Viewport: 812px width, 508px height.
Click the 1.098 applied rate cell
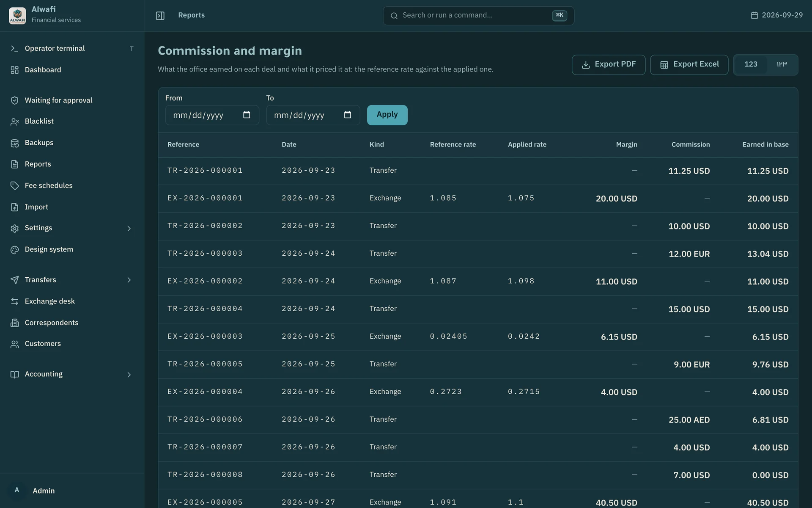coord(521,281)
